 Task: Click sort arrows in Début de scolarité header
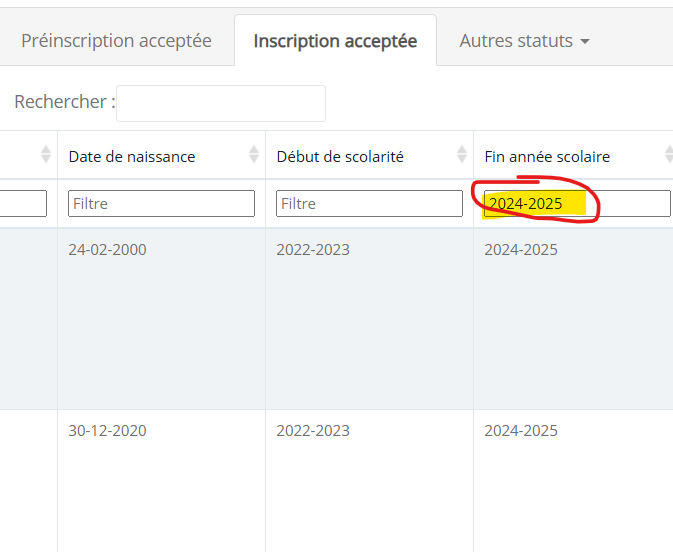pyautogui.click(x=462, y=154)
